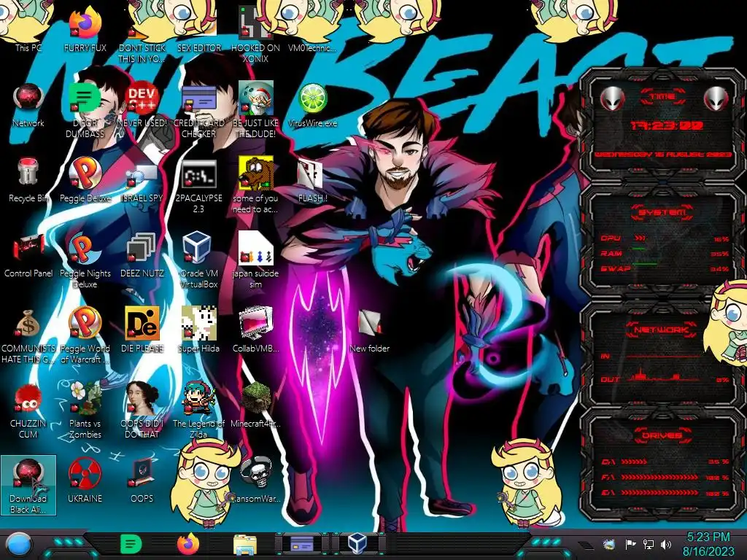Click the Action Center flag tray icon
This screenshot has width=747, height=560.
[x=630, y=544]
